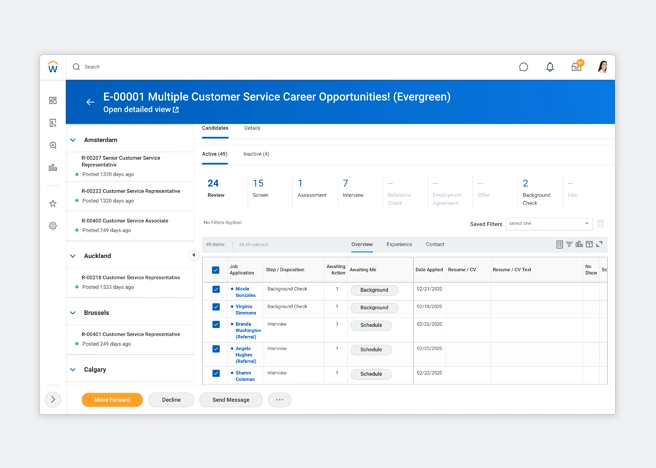Open the grid filter funnel icon

coord(569,244)
